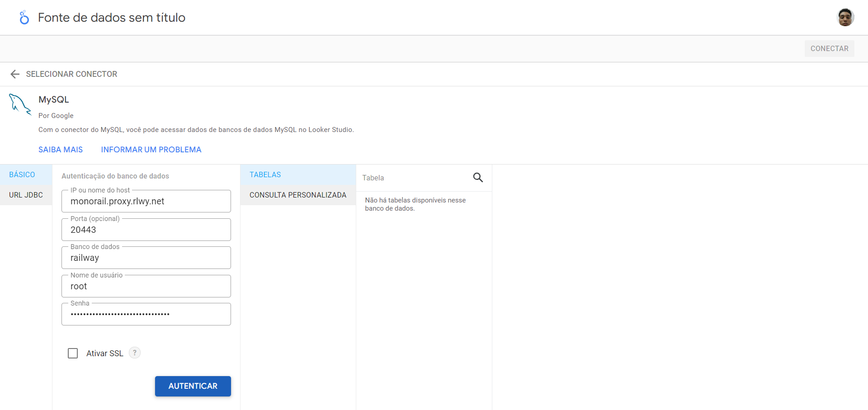The image size is (868, 410).
Task: Search tables with the magnifier icon
Action: pos(478,178)
